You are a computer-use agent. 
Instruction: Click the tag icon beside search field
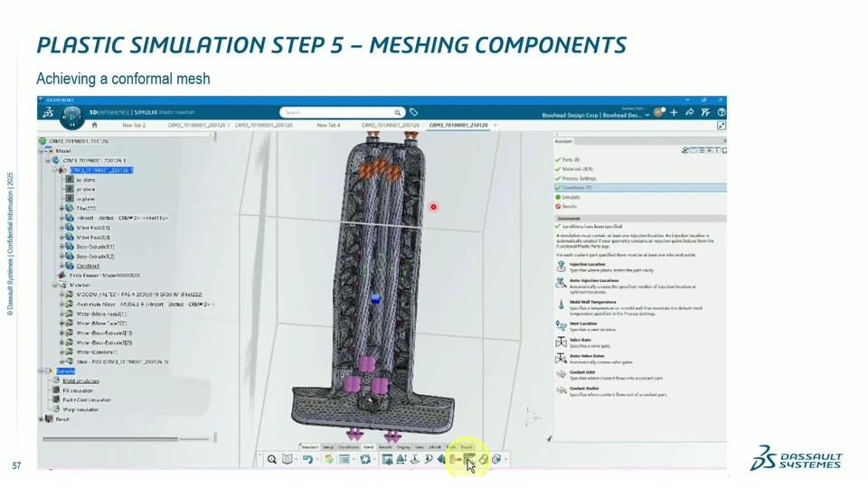[413, 112]
